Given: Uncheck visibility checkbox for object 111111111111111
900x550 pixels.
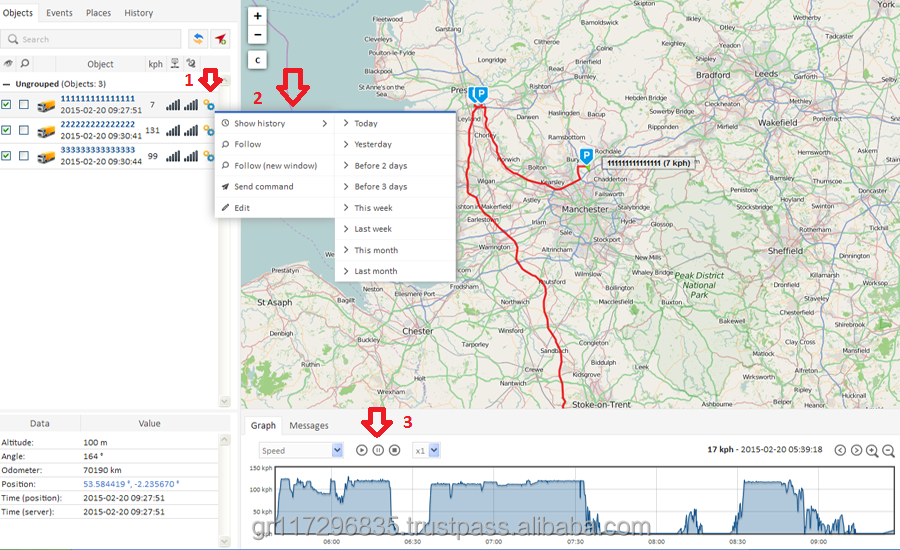Looking at the screenshot, I should [x=7, y=104].
